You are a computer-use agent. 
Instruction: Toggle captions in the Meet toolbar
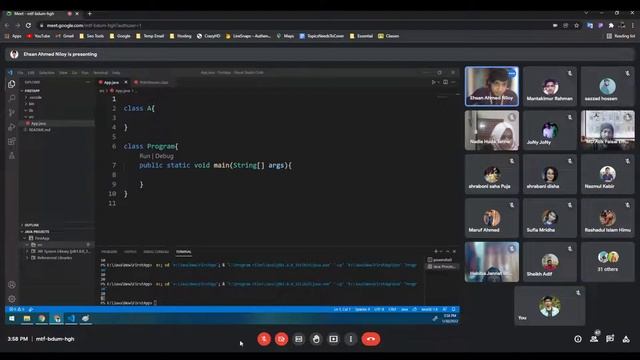[299, 339]
